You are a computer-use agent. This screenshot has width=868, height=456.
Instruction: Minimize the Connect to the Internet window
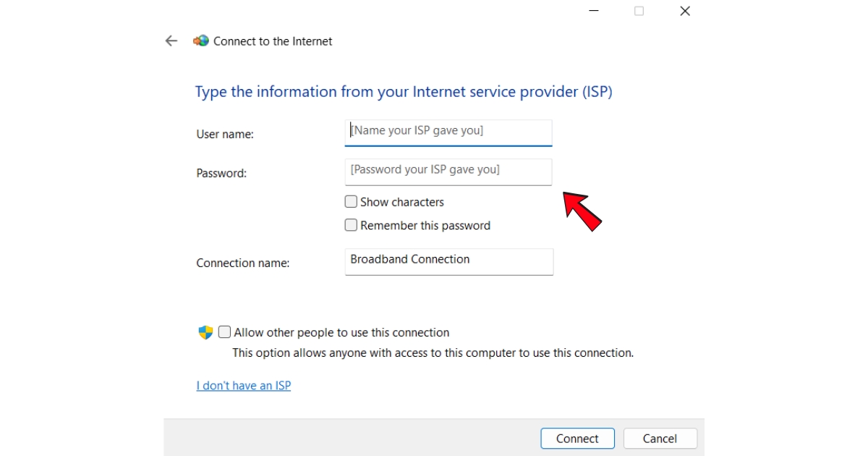tap(594, 11)
